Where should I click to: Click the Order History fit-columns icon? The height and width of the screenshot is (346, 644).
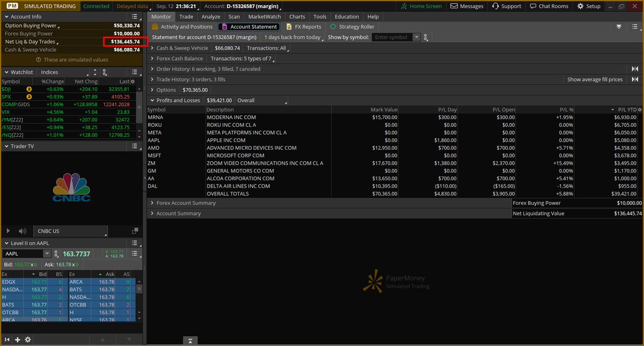click(635, 69)
